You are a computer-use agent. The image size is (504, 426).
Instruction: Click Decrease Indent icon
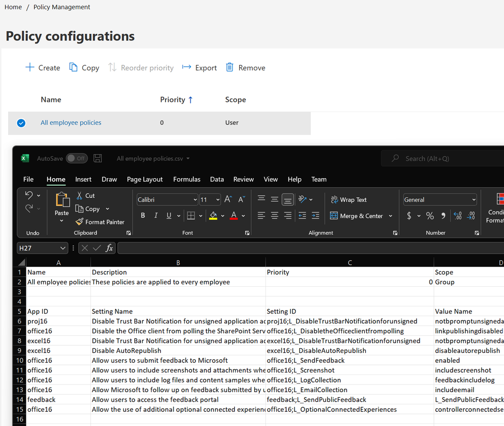(302, 216)
